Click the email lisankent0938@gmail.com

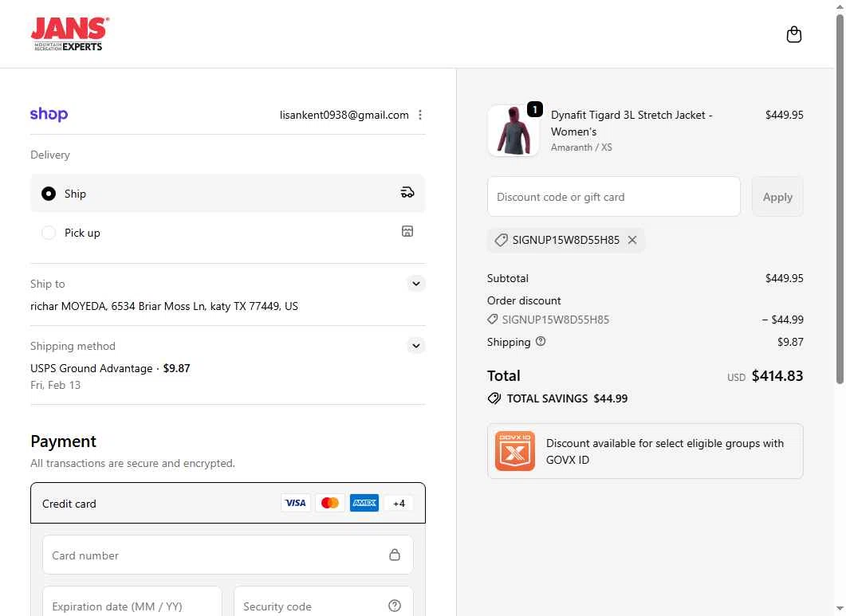click(x=344, y=115)
